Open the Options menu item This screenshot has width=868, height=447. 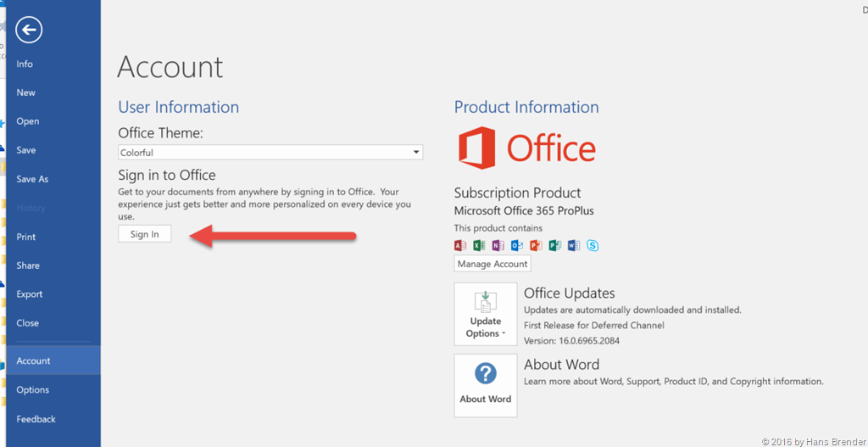click(33, 390)
